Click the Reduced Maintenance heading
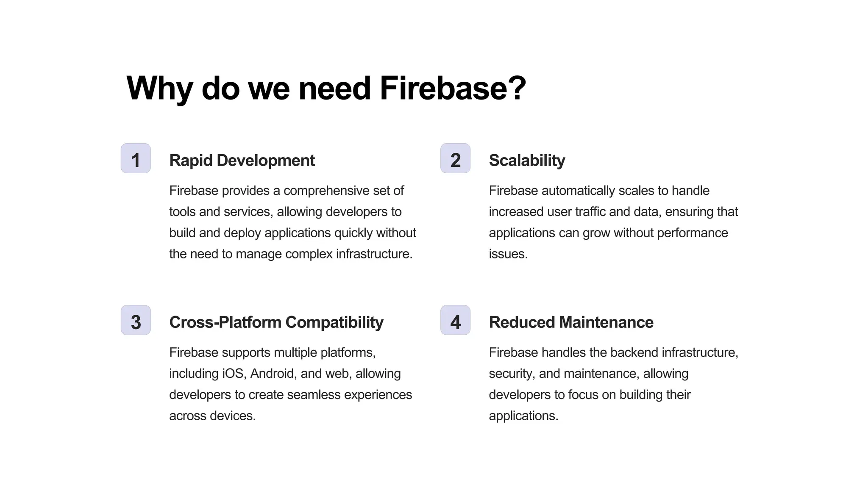This screenshot has height=488, width=868. pos(571,322)
